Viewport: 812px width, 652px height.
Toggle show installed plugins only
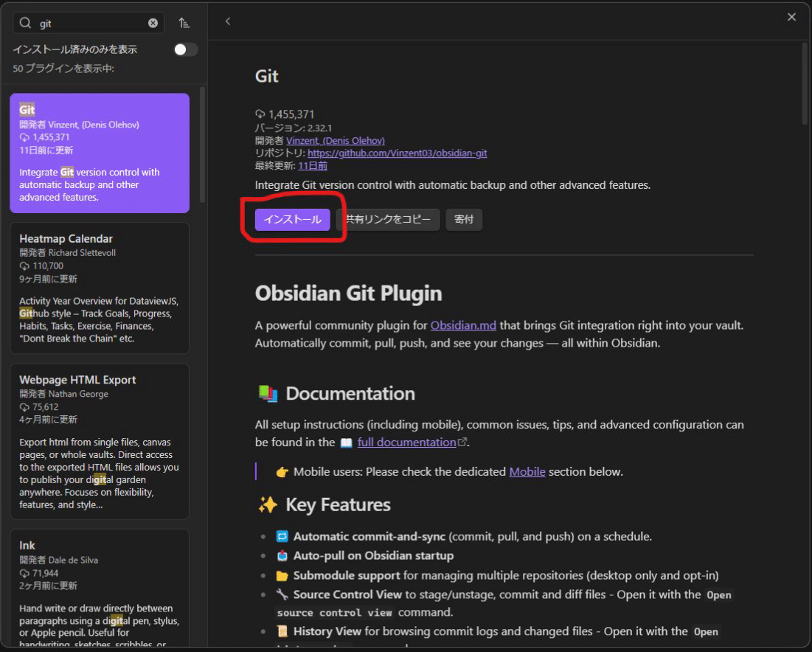[185, 49]
